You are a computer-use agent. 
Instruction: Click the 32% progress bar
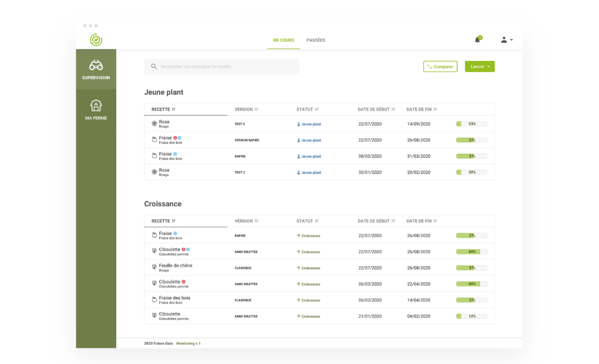coord(472,172)
